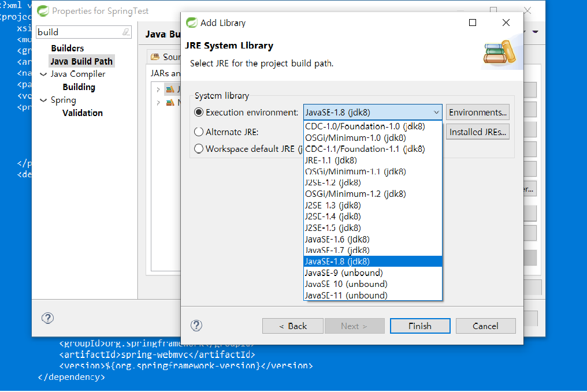The width and height of the screenshot is (587, 392).
Task: Collapse the Java Compiler tree node
Action: (43, 74)
